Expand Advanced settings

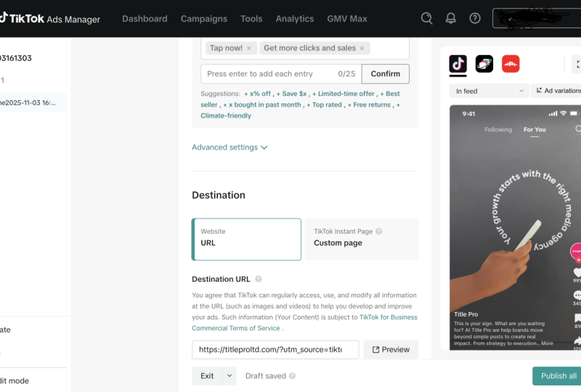click(229, 147)
